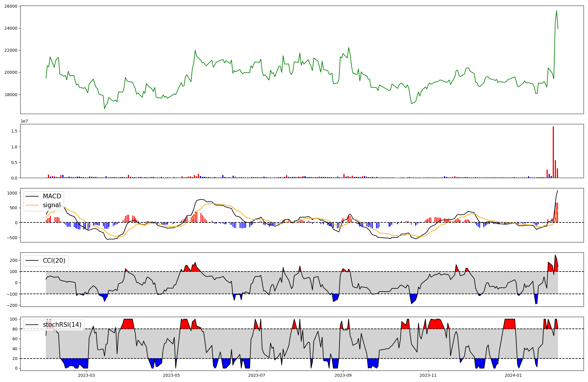Click the price line's final peak near 25500
588x382 pixels.
(x=557, y=11)
